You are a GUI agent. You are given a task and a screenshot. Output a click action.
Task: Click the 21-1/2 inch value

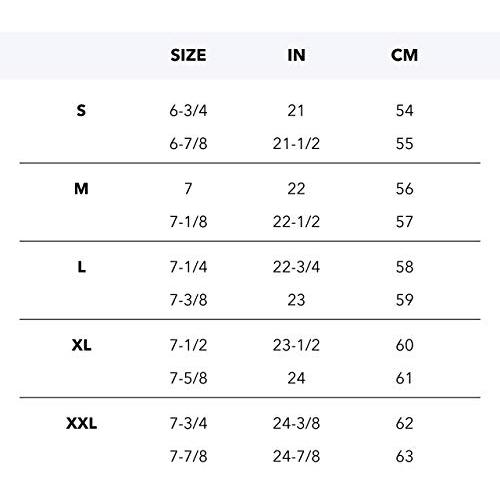[296, 144]
